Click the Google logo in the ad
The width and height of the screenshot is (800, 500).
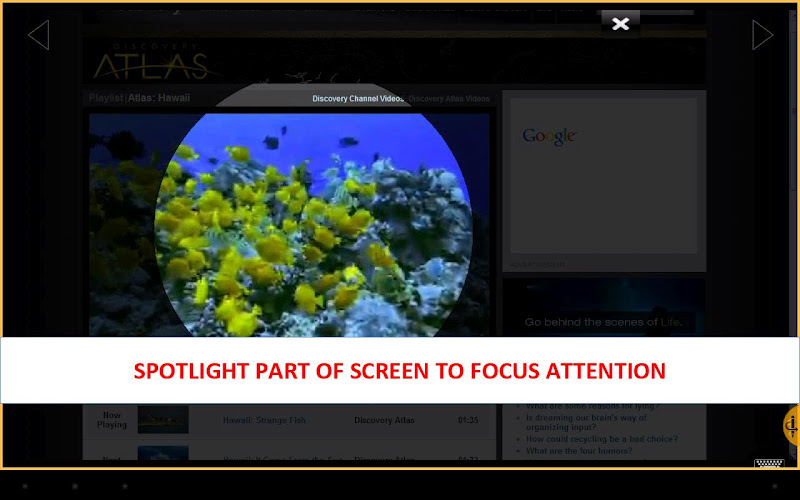point(549,136)
